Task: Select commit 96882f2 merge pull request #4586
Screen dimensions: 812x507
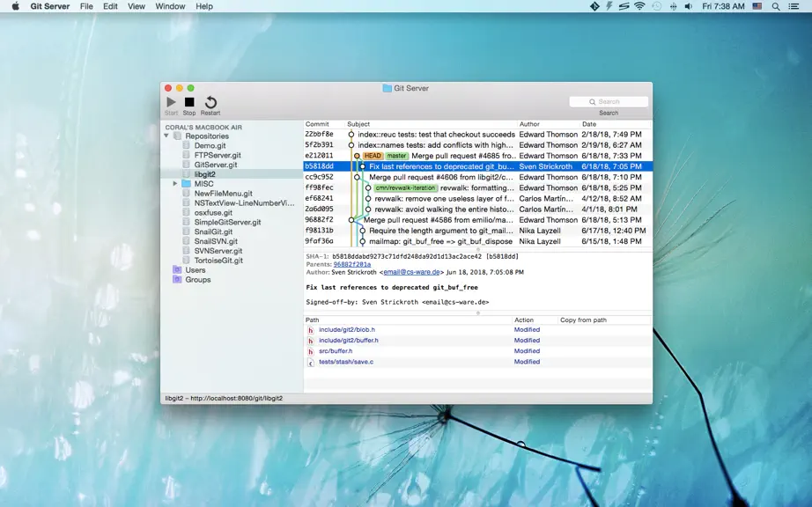Action: click(477, 220)
